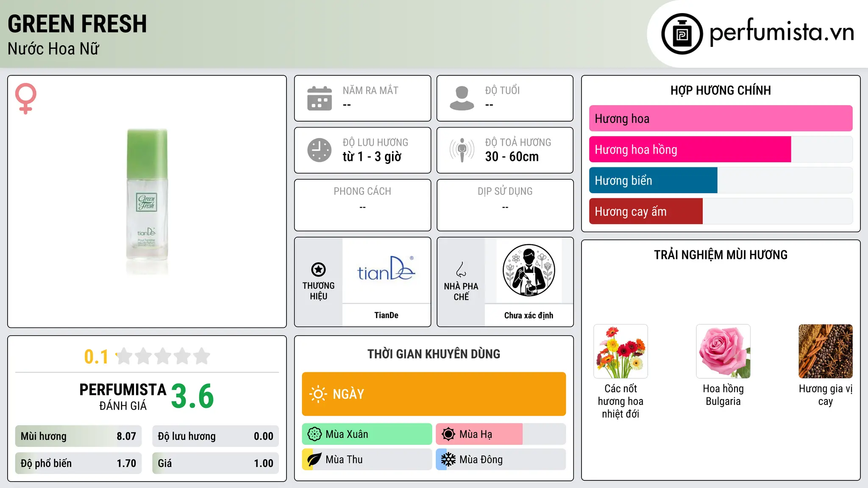
Task: Click the Hương cay ấm accord bar
Action: click(x=721, y=211)
